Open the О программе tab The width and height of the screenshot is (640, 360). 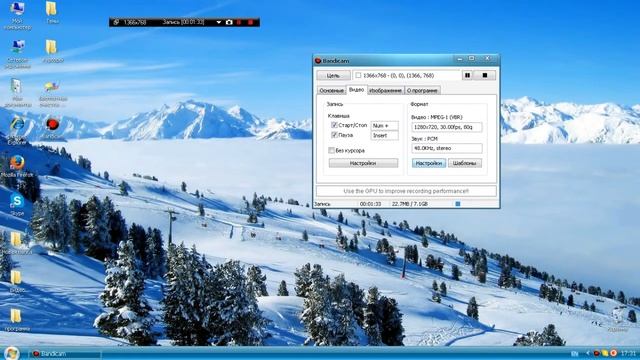(x=422, y=91)
